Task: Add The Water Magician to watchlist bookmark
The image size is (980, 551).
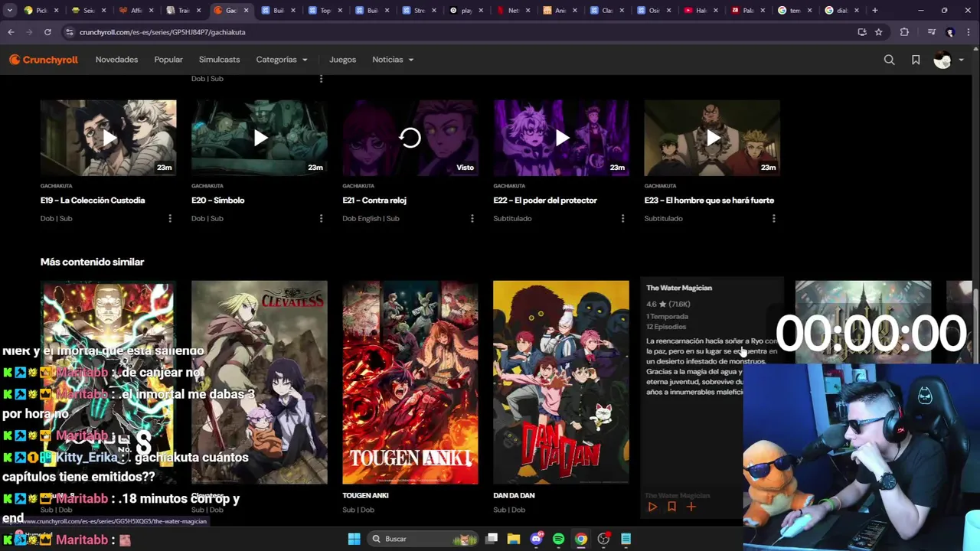Action: 671,507
